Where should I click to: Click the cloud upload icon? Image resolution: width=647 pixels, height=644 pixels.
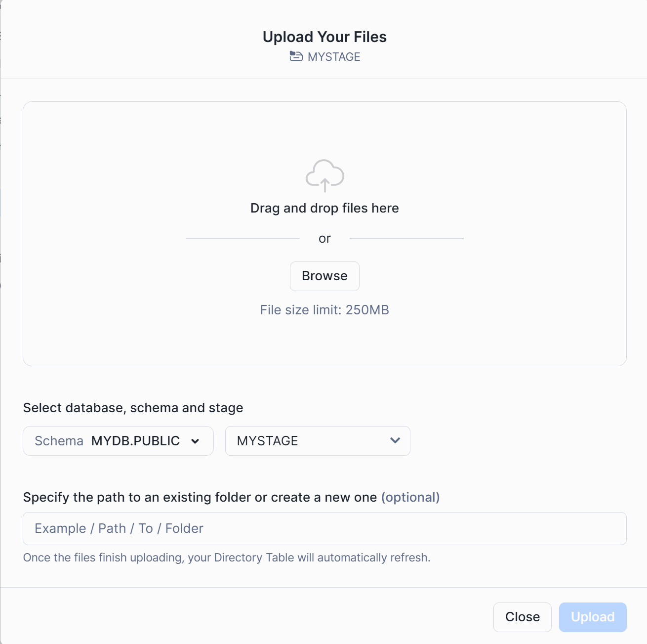click(324, 175)
